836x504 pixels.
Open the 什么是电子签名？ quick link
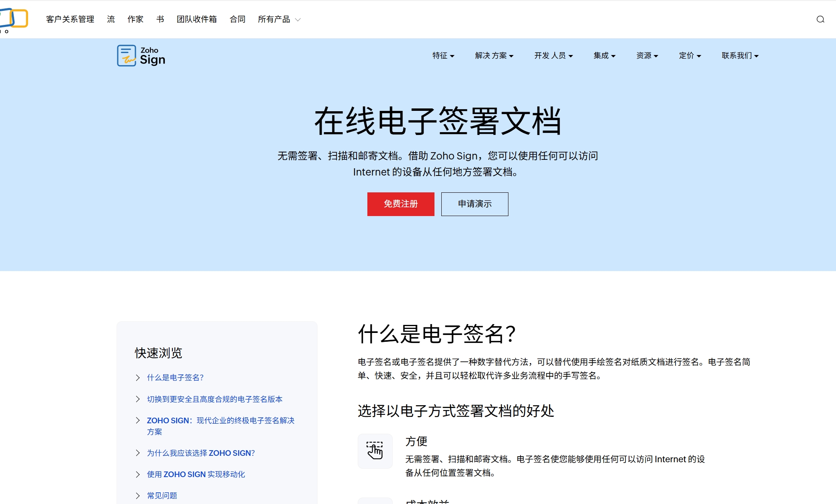click(x=176, y=377)
